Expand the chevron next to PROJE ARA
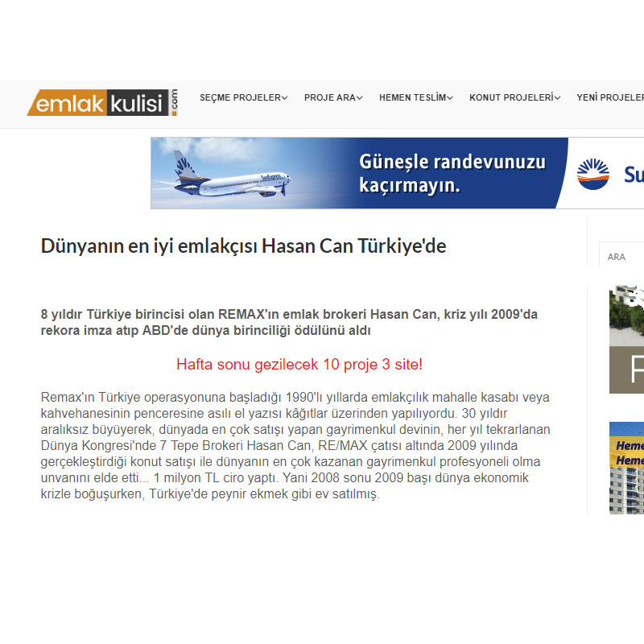Image resolution: width=644 pixels, height=644 pixels. coord(359,98)
